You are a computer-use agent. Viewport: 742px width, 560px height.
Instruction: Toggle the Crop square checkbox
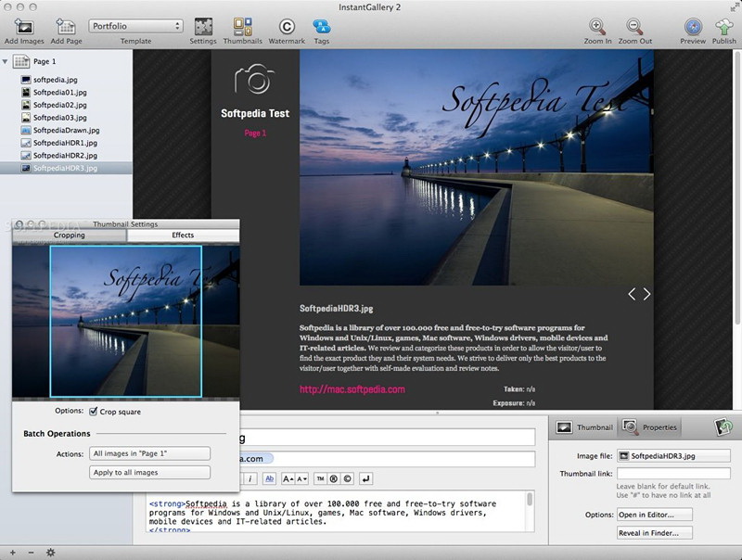93,412
